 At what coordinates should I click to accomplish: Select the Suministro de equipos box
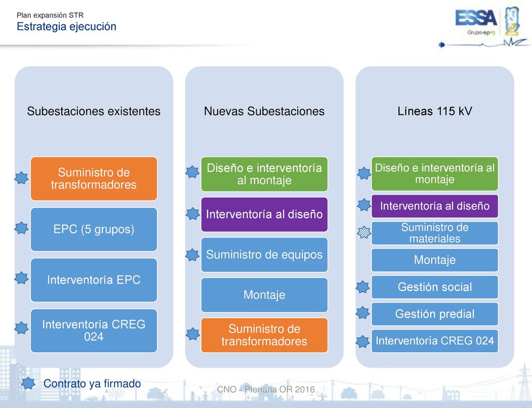pyautogui.click(x=264, y=255)
